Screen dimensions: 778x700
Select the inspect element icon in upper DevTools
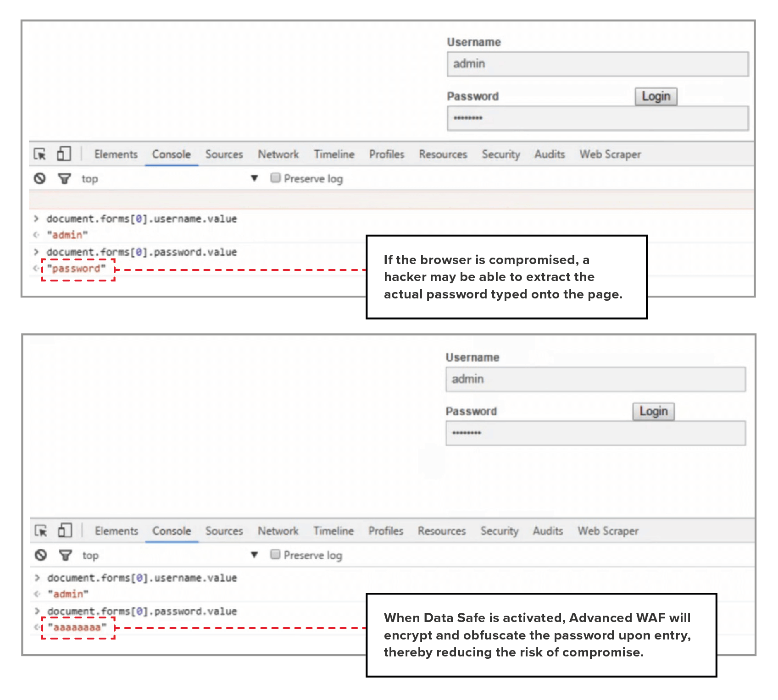click(x=40, y=154)
